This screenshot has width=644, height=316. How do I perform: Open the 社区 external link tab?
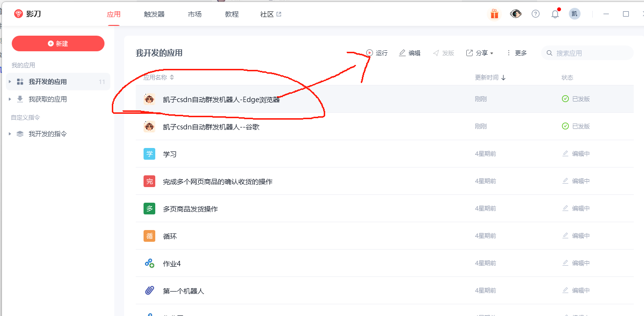click(x=271, y=14)
